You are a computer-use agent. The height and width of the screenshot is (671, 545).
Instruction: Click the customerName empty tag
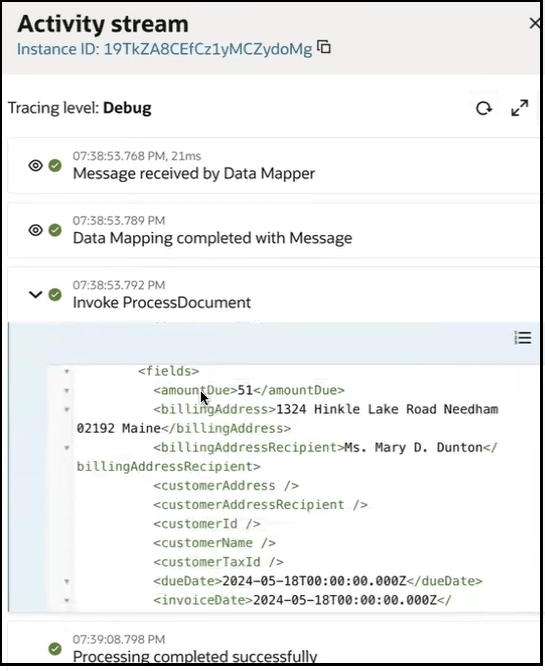coord(214,543)
